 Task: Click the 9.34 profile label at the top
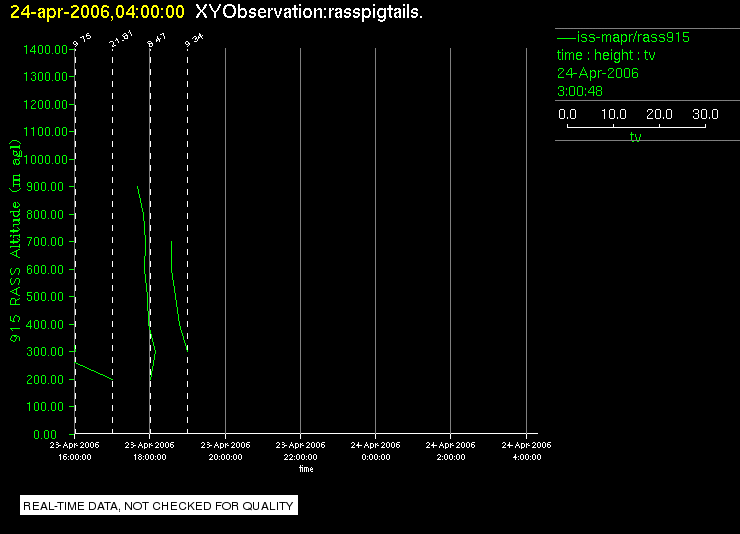tap(194, 41)
